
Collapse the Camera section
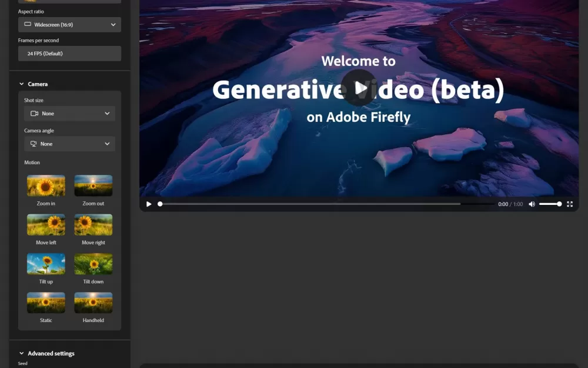22,84
